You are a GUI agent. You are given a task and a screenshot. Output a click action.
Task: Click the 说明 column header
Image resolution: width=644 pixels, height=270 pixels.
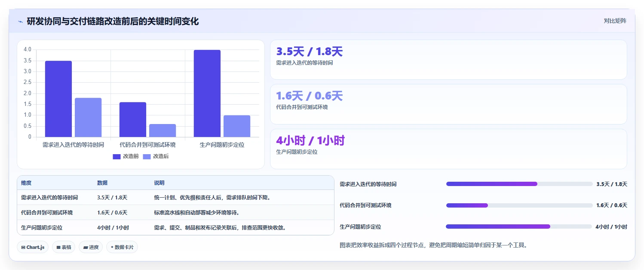[159, 183]
